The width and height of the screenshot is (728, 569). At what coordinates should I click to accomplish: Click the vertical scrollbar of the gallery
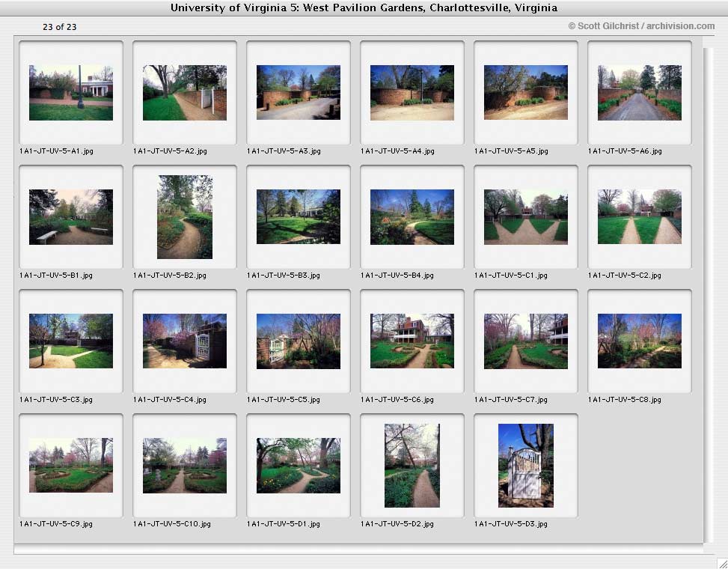pyautogui.click(x=708, y=294)
